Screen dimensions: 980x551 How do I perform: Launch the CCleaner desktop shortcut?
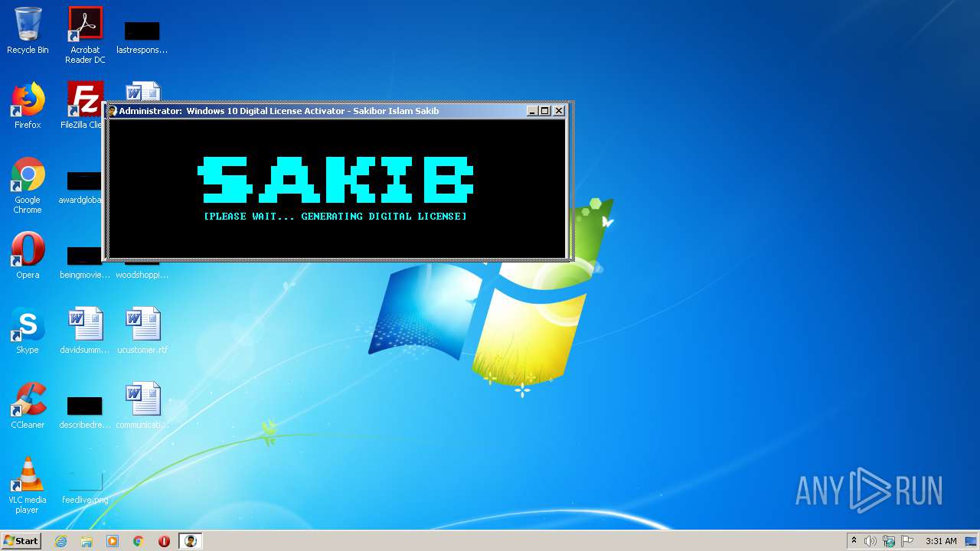tap(28, 406)
